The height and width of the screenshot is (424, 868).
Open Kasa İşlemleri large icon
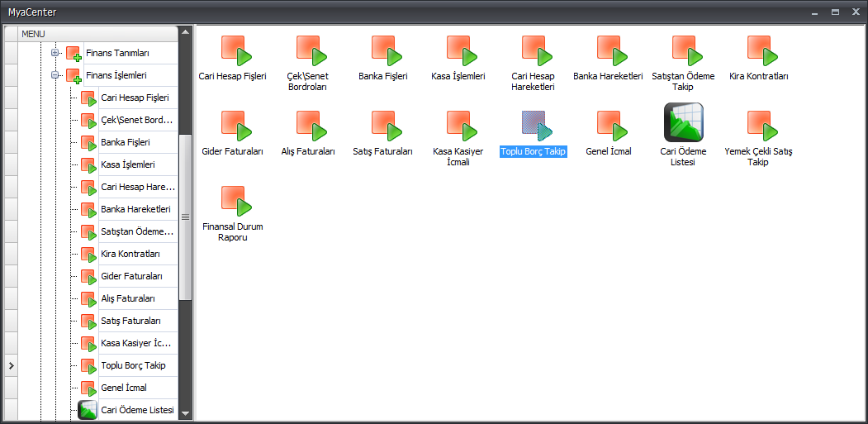coord(462,50)
